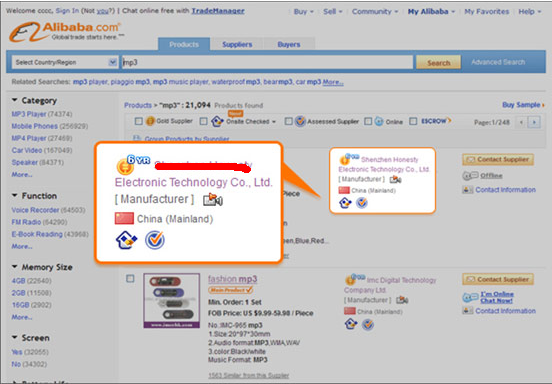Tick the Assessed Supplier filter checkbox

coord(289,121)
